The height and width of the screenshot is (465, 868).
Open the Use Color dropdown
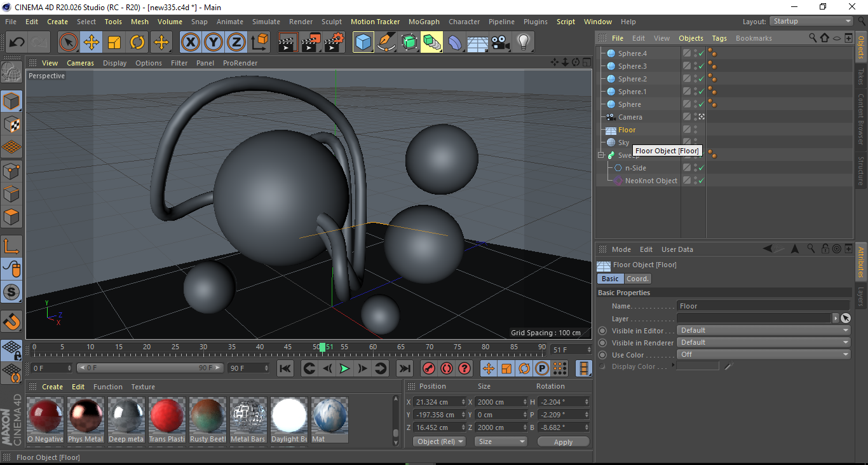(x=764, y=355)
